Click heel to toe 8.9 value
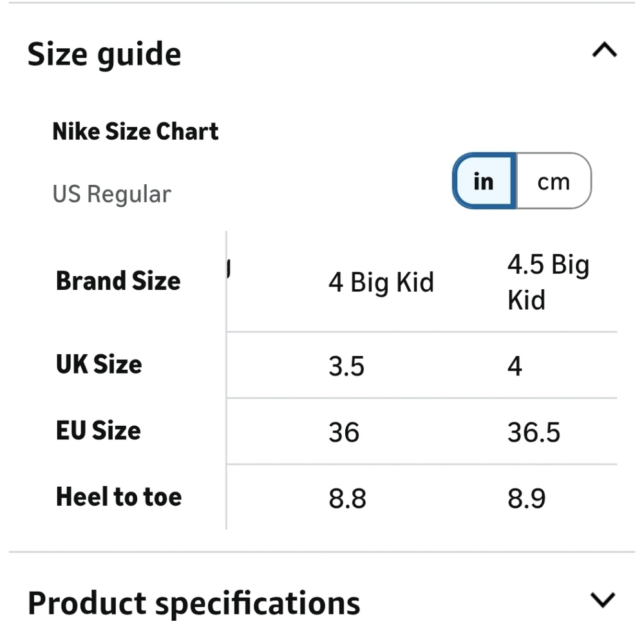 click(527, 498)
